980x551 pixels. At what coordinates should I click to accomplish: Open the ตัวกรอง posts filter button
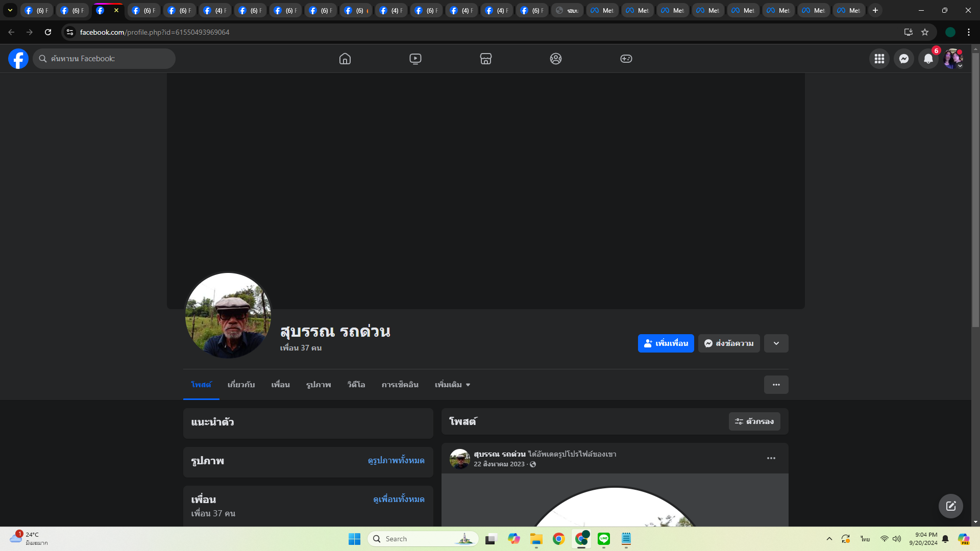coord(754,421)
